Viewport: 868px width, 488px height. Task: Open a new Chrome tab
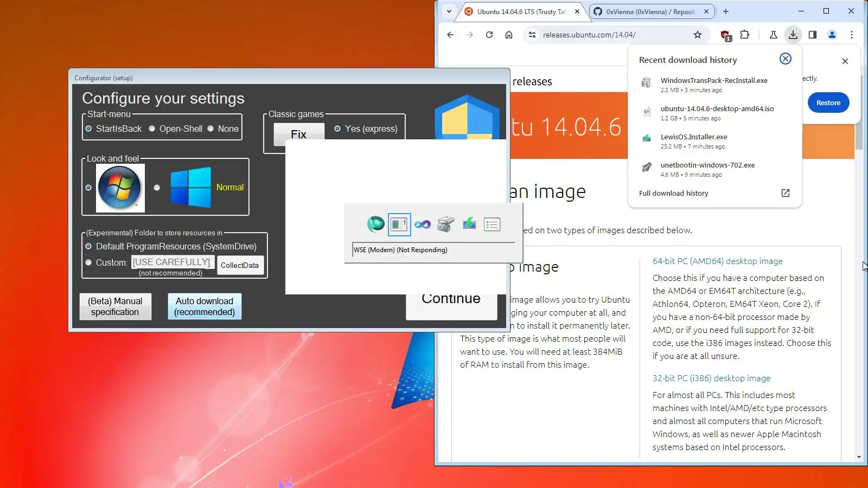[726, 11]
